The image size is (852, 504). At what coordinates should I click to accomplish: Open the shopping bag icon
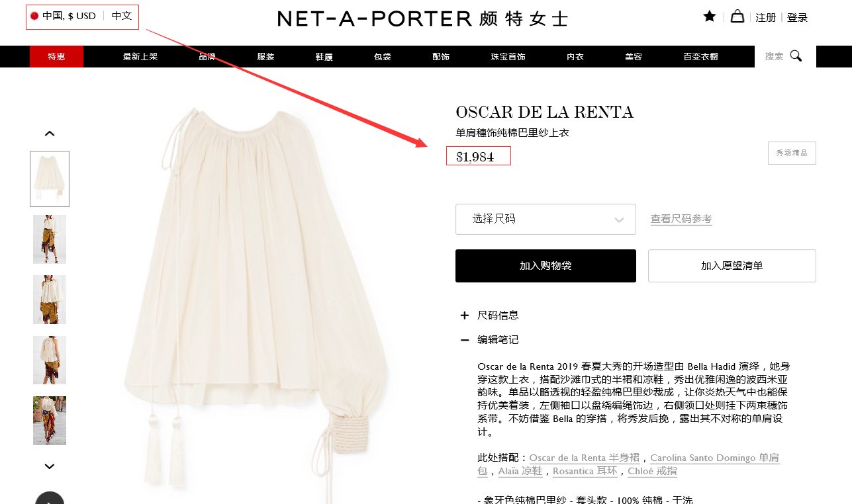737,17
